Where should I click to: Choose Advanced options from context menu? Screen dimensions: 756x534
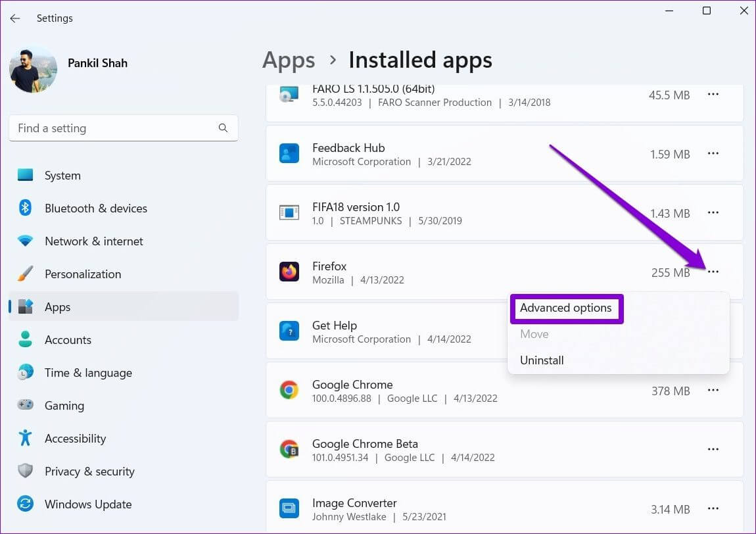566,308
